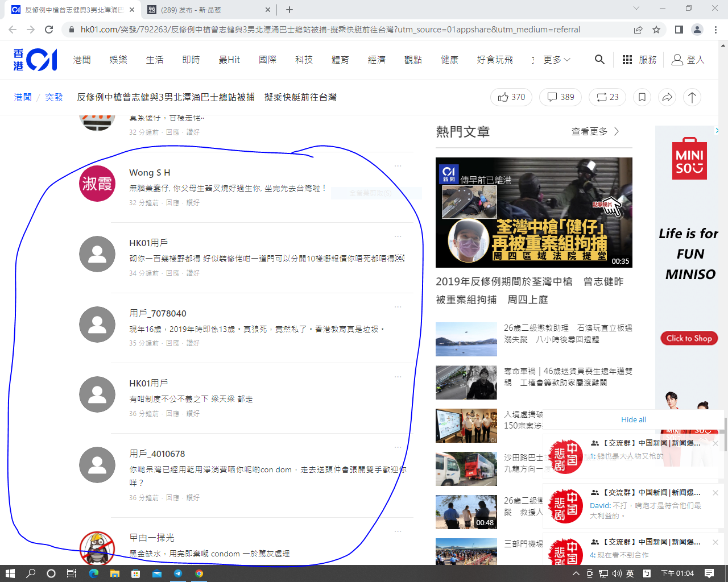Bookmark page with star icon

(656, 30)
